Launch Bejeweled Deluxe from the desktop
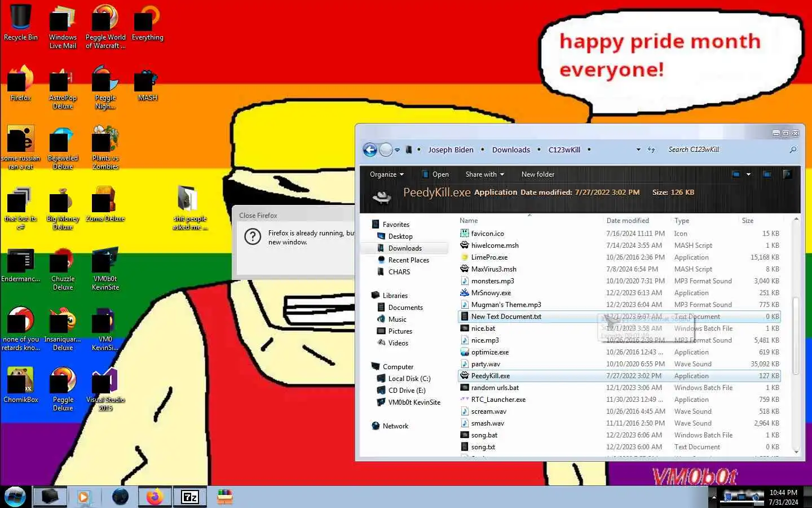 tap(63, 148)
